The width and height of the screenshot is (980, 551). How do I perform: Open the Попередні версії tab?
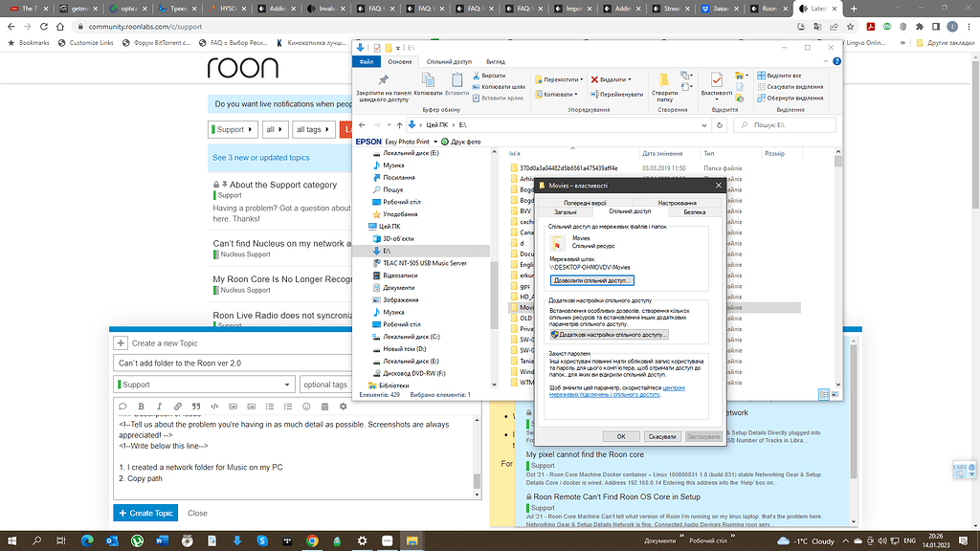tap(585, 203)
